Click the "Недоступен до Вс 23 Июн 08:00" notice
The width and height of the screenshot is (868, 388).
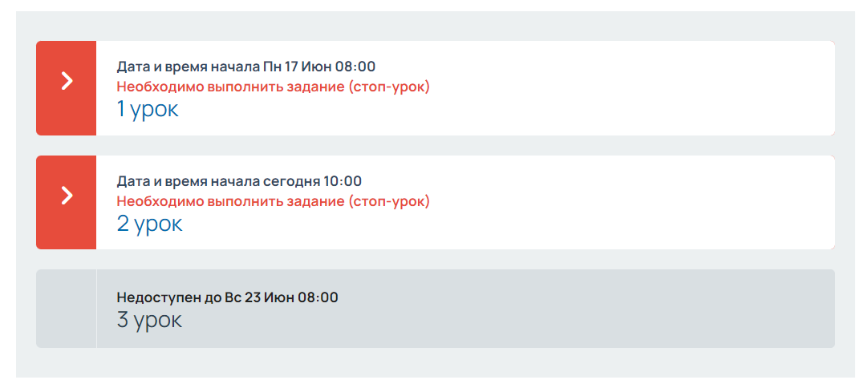[x=227, y=297]
